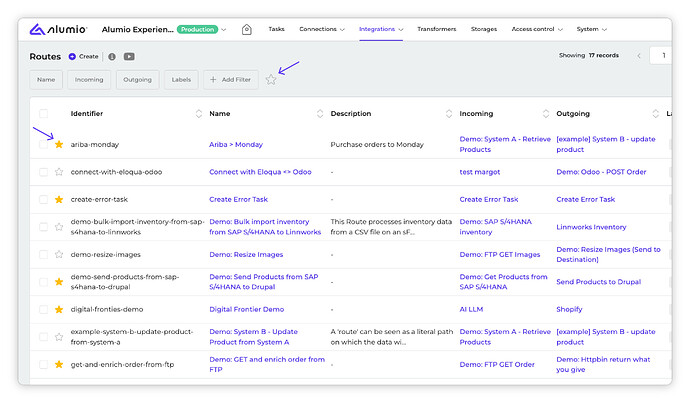Unstar the get-and-enrich-order-from-ftp route
Image resolution: width=690 pixels, height=403 pixels.
pyautogui.click(x=59, y=364)
